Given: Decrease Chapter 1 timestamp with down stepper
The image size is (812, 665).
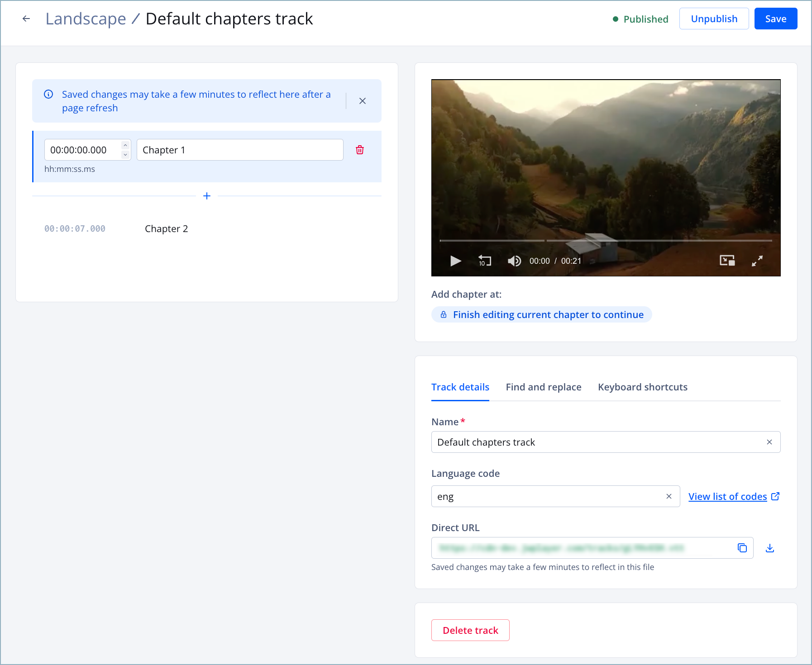Looking at the screenshot, I should [125, 155].
